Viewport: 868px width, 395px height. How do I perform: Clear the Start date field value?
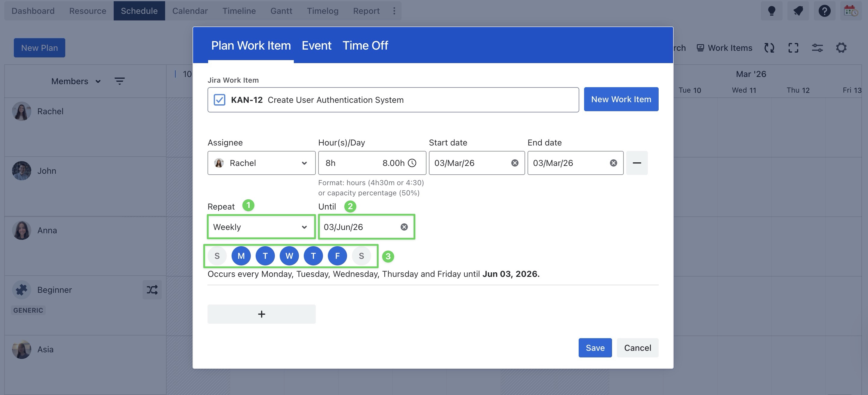pyautogui.click(x=515, y=163)
